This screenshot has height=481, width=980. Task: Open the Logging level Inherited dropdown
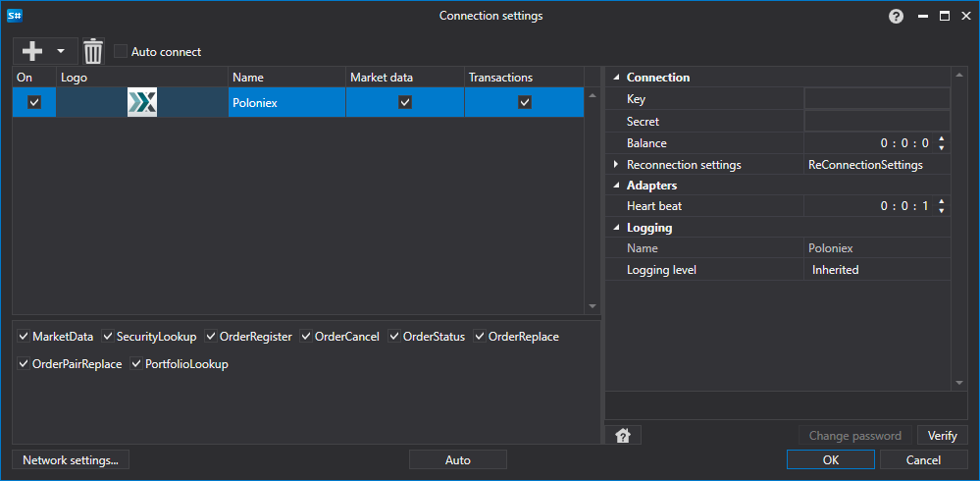pyautogui.click(x=877, y=270)
